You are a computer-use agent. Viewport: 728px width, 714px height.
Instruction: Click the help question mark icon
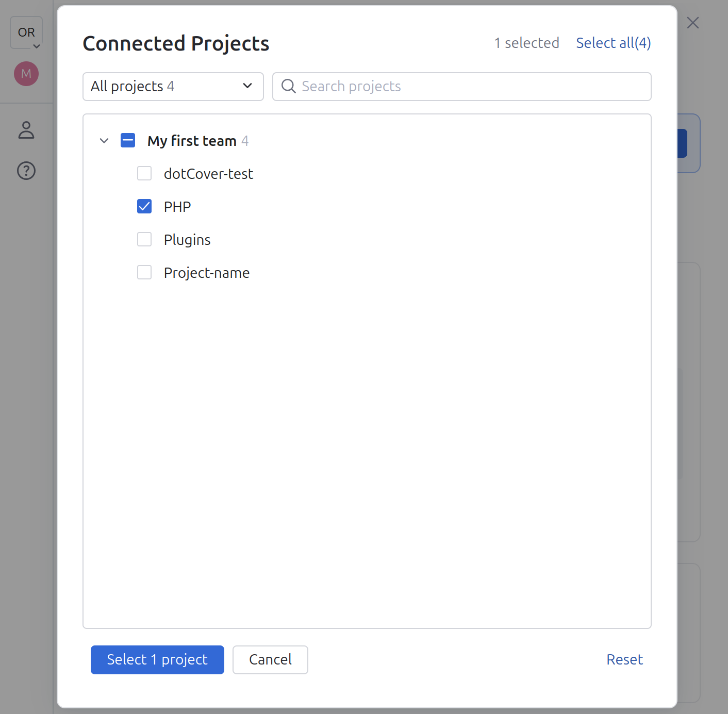(x=26, y=171)
